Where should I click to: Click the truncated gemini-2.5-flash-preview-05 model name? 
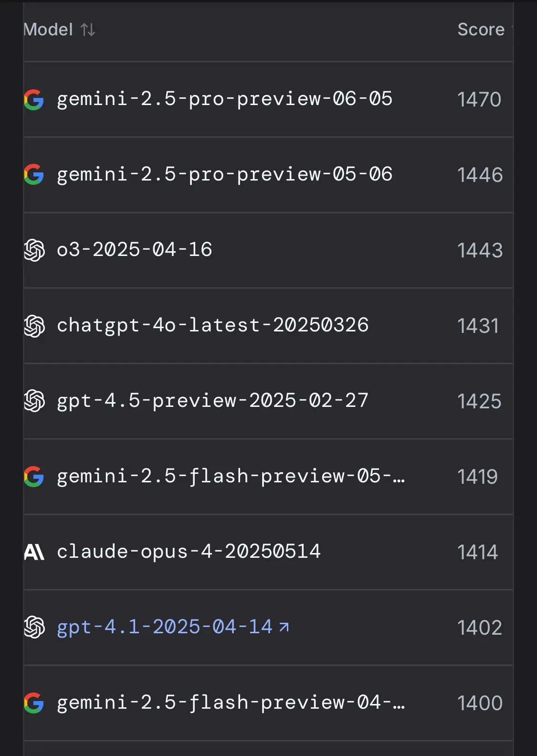231,477
